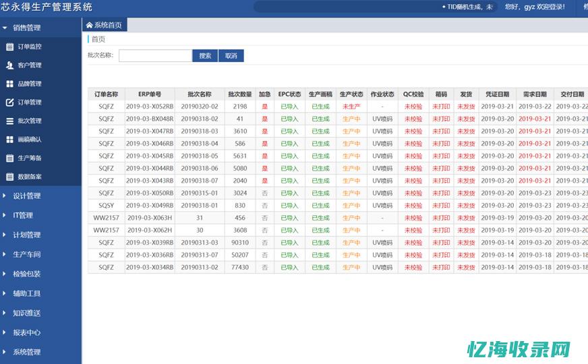Expand the IT管理 section
The height and width of the screenshot is (364, 588).
[23, 216]
